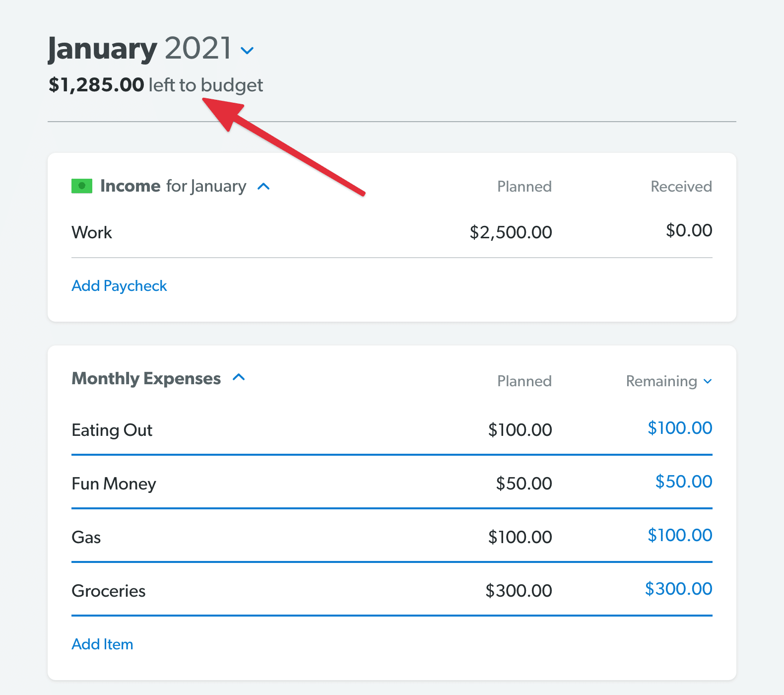
Task: Edit Eating Out planned amount $100.00
Action: click(520, 430)
